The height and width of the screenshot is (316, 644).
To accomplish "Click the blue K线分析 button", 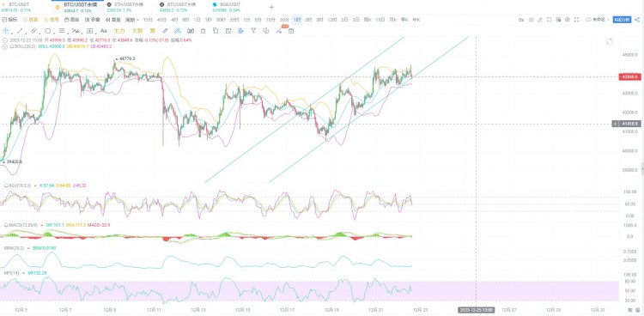I will coord(622,20).
